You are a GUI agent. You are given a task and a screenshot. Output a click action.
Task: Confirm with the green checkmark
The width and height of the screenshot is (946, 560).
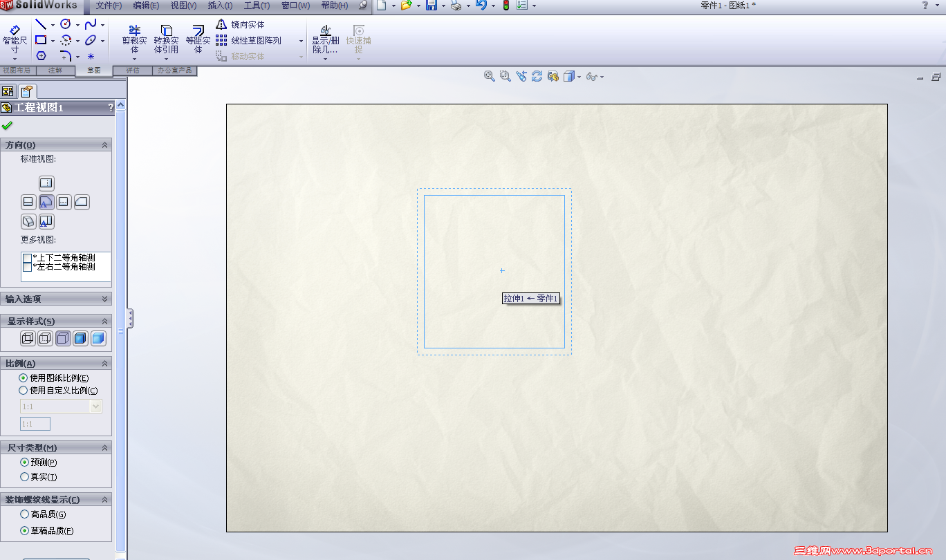pos(7,125)
